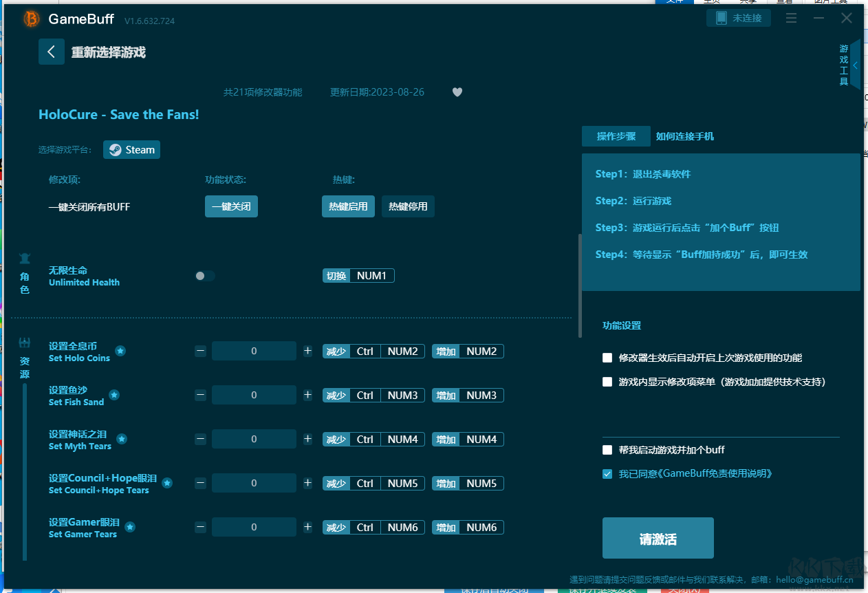Screen dimensions: 868x593
Task: Open the hamburger menu icon
Action: tap(791, 19)
